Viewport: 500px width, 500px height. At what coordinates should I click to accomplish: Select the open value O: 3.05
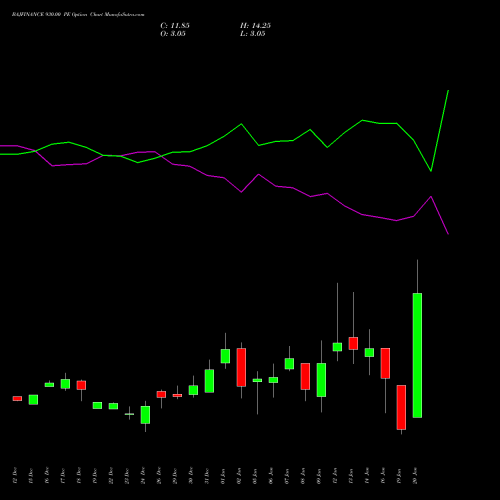pyautogui.click(x=173, y=34)
